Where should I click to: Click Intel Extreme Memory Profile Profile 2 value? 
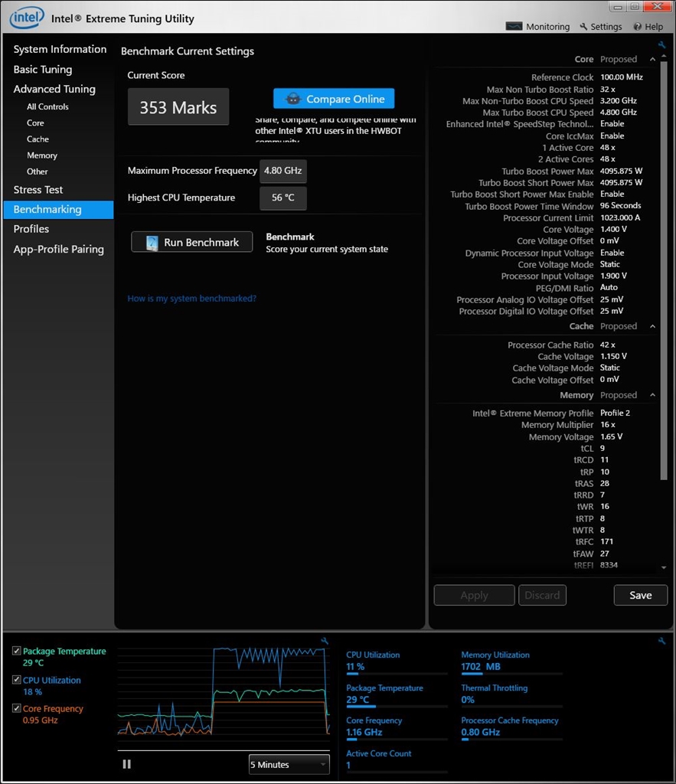tap(615, 413)
